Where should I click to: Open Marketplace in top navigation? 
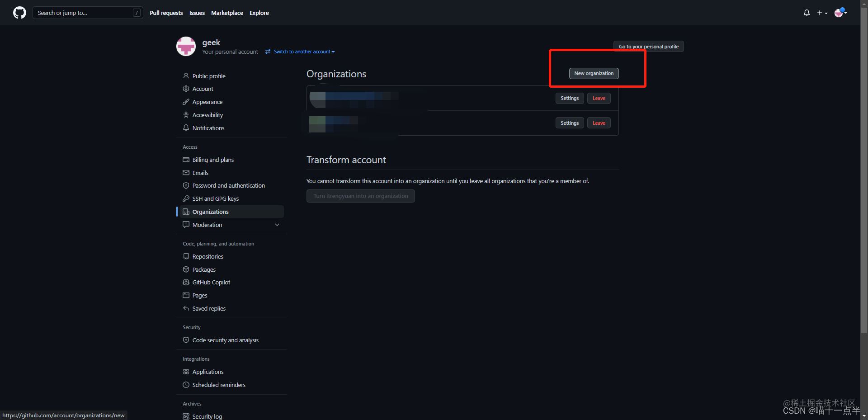point(227,13)
